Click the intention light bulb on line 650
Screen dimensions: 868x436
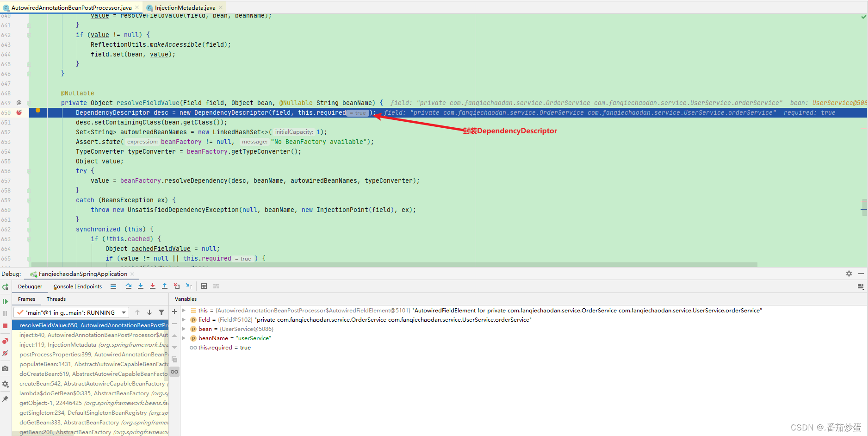pyautogui.click(x=38, y=111)
